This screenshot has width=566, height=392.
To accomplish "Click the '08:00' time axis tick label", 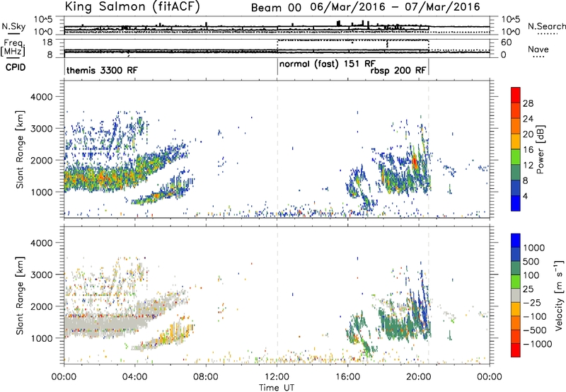I will [206, 377].
